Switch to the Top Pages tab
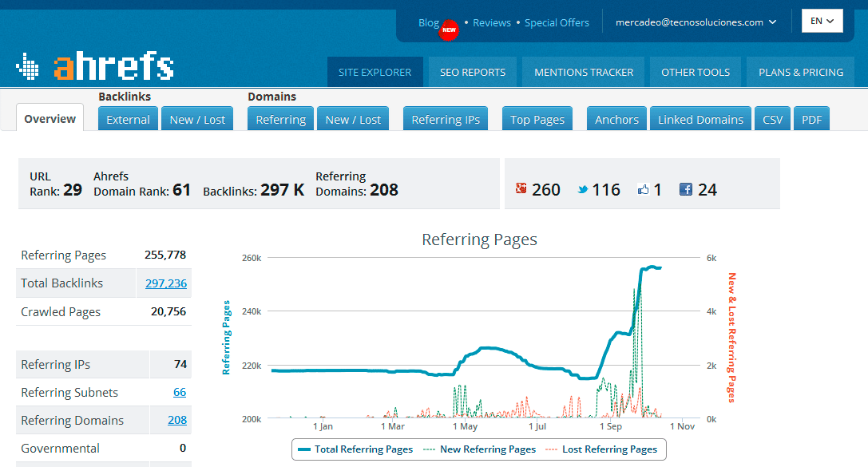 pos(537,120)
